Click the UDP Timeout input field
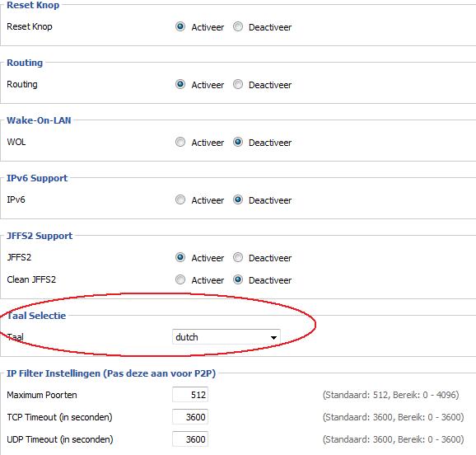476x455 pixels. tap(190, 439)
